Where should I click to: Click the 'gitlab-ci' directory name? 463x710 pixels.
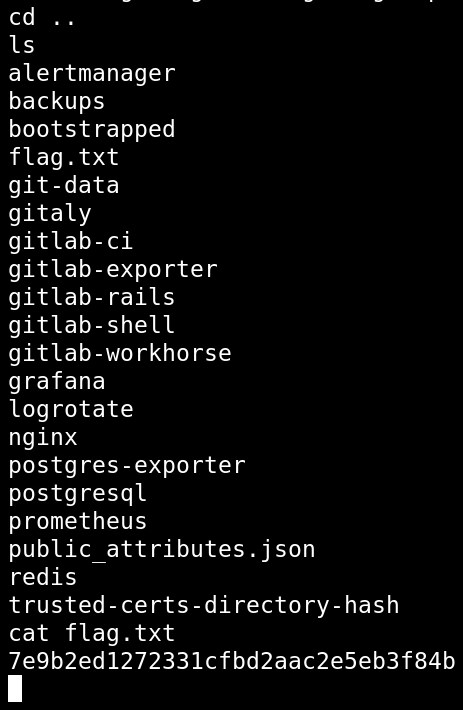point(71,241)
